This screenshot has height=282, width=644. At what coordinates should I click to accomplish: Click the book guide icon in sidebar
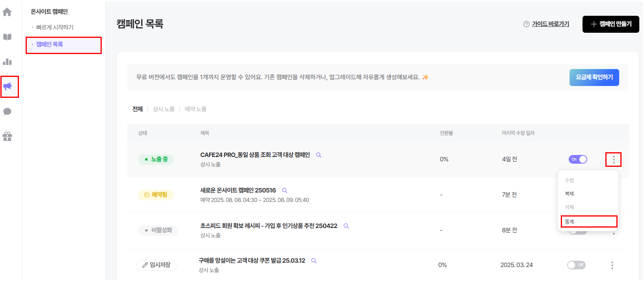7,37
